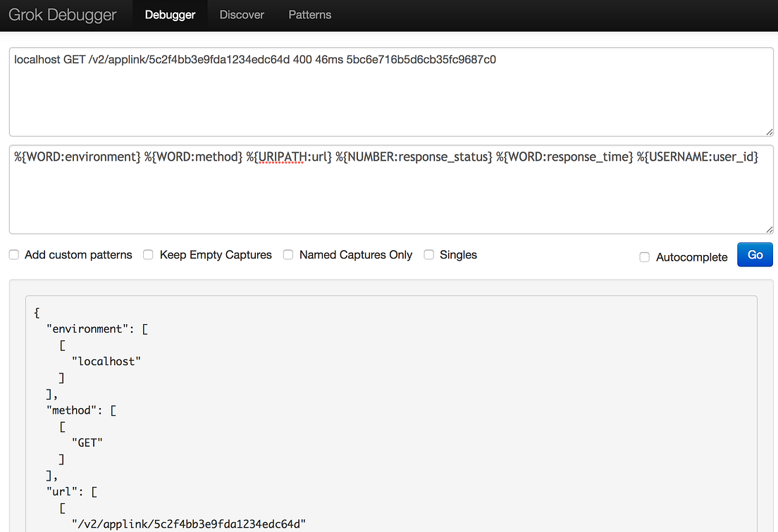This screenshot has width=778, height=532.
Task: Enable Keep Empty Captures option
Action: 148,254
